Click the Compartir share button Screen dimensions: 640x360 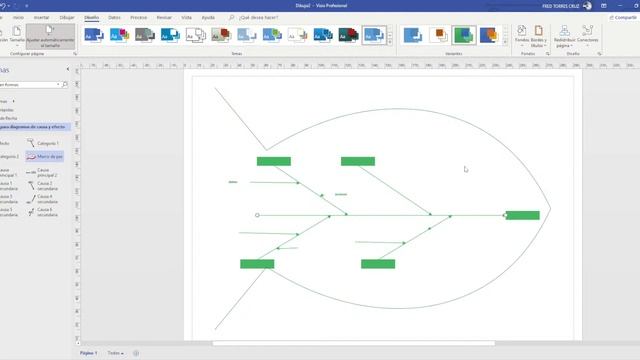pos(623,18)
